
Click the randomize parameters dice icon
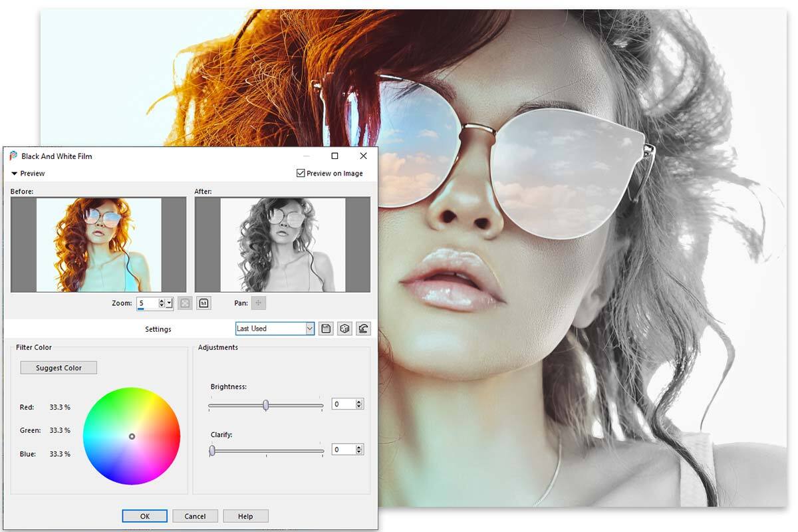pos(344,328)
